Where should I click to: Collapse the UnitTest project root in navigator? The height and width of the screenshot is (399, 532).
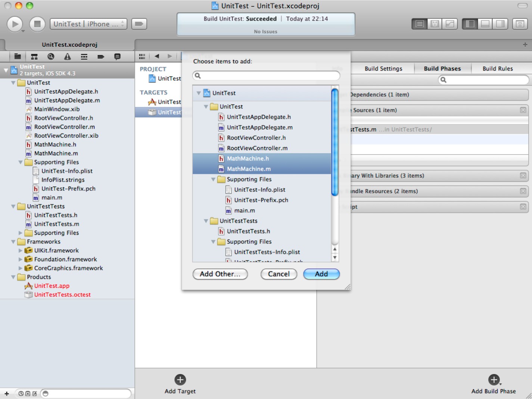pyautogui.click(x=6, y=70)
